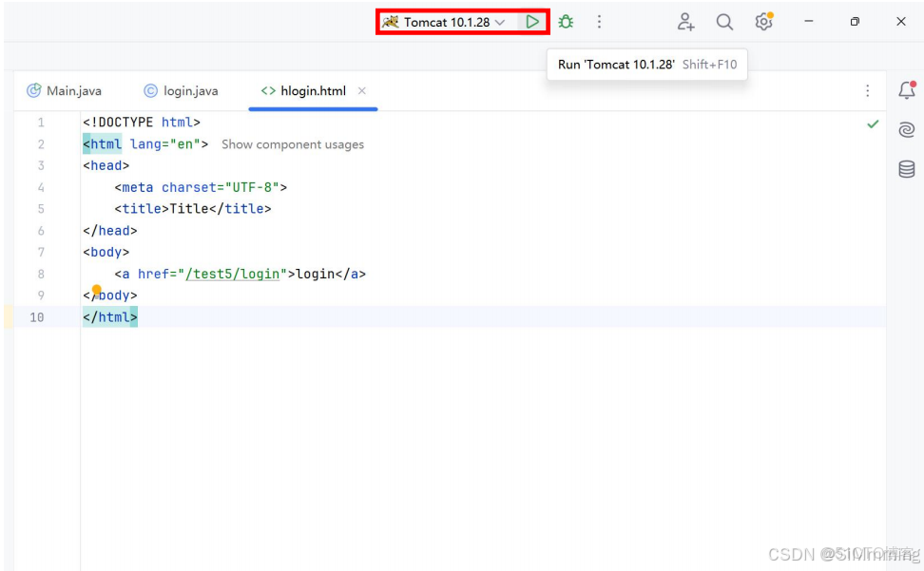Open the IDE Settings gear
924x571 pixels.
(x=763, y=21)
